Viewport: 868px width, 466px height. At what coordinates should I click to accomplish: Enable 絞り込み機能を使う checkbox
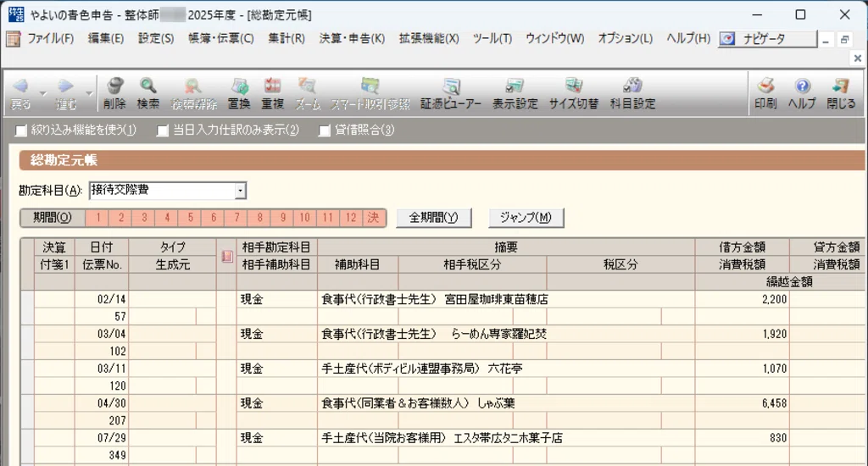21,130
